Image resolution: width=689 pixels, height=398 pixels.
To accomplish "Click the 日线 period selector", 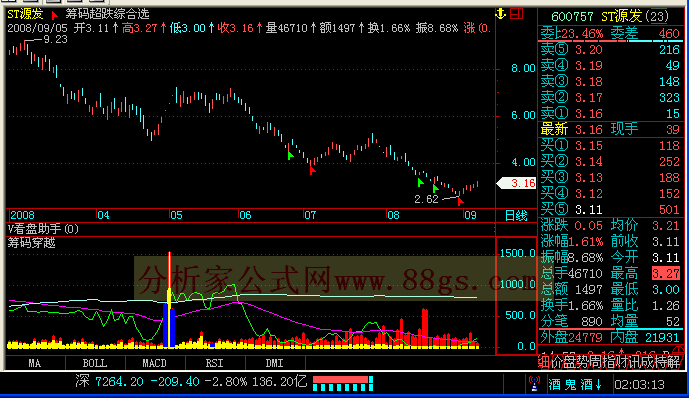I will pyautogui.click(x=516, y=215).
